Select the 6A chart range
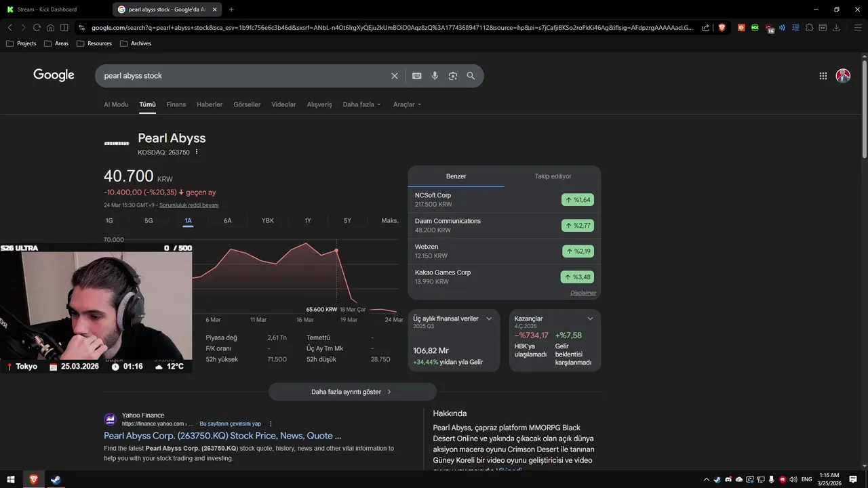This screenshot has width=868, height=488. 228,220
